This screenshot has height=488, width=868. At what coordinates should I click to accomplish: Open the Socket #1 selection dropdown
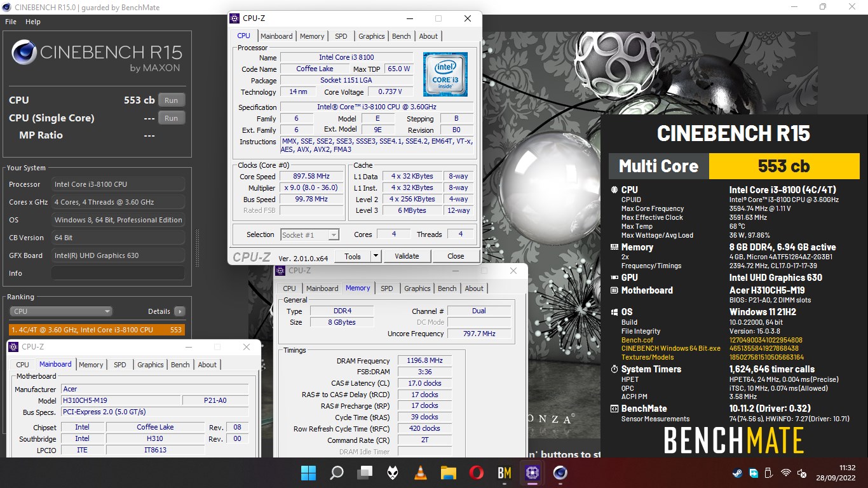click(x=310, y=234)
